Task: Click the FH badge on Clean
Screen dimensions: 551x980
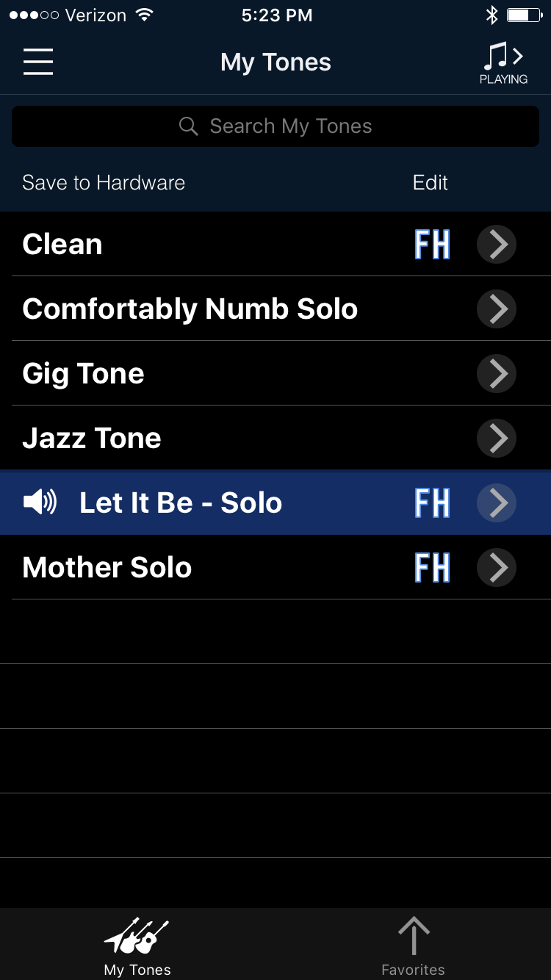Action: (x=432, y=245)
